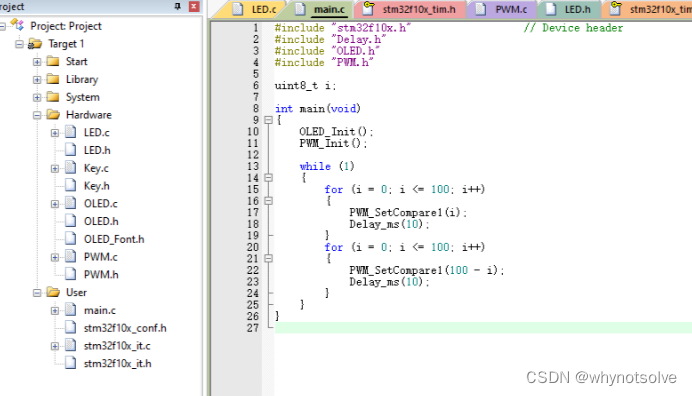This screenshot has width=692, height=396.
Task: Close the Project panel
Action: 194,6
